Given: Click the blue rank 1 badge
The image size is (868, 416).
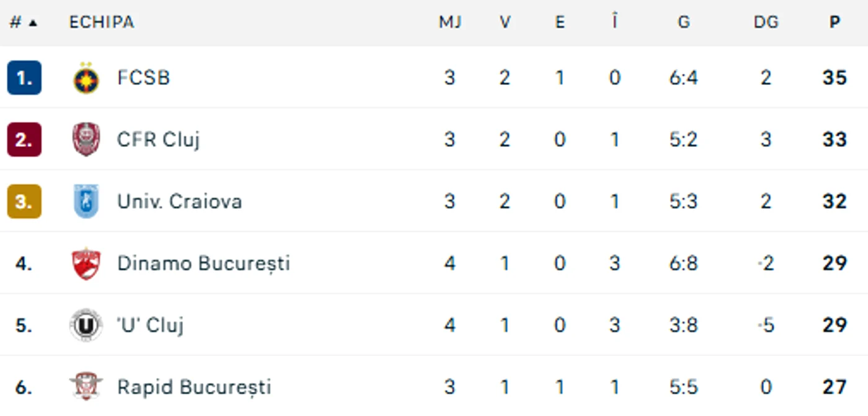Looking at the screenshot, I should [x=24, y=77].
